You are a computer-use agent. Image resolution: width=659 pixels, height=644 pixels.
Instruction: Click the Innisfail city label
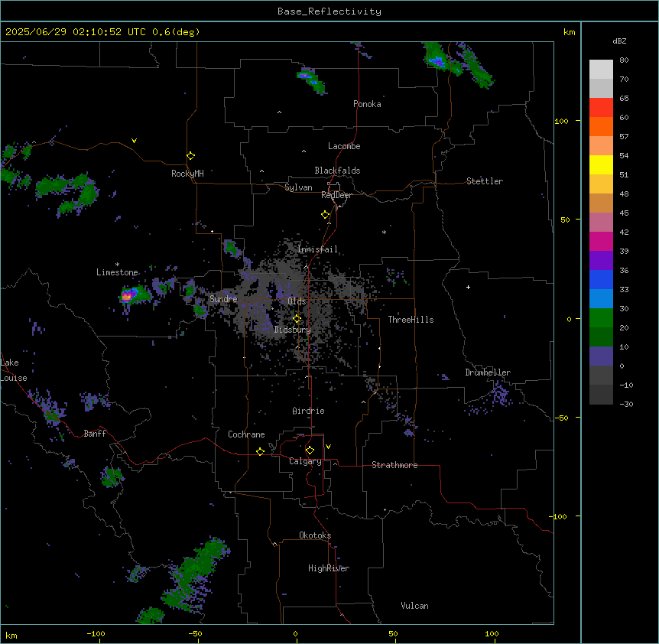[318, 249]
